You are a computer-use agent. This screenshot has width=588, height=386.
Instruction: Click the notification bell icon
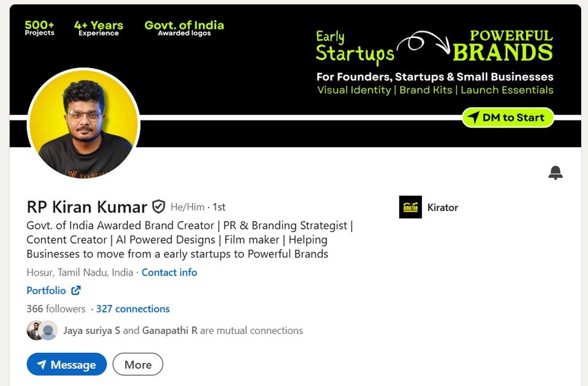(555, 173)
